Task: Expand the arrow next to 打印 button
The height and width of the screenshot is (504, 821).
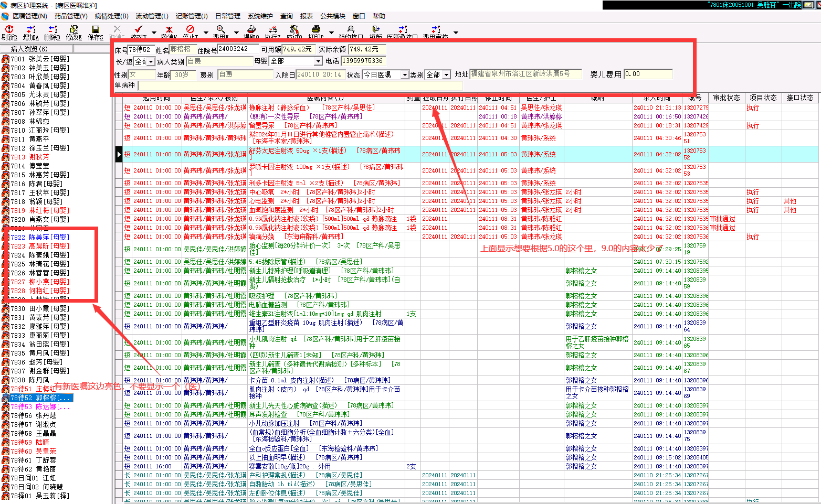Action: pos(331,33)
